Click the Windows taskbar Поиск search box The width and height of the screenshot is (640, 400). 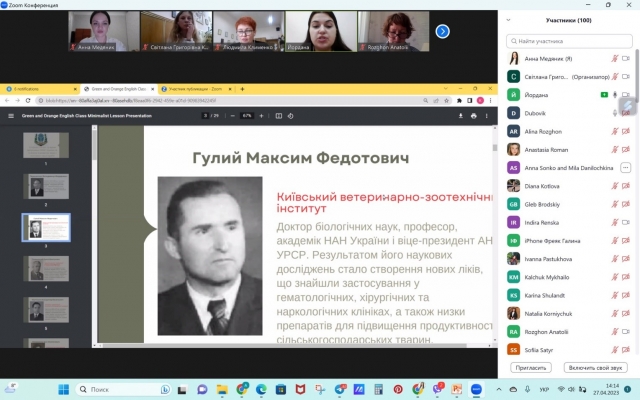click(122, 389)
